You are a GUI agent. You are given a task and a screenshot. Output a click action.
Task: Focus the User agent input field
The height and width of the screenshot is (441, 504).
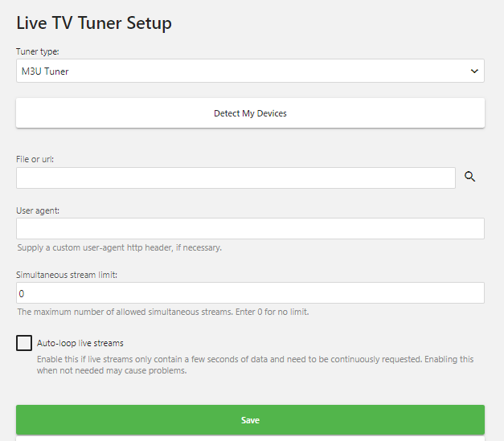250,228
